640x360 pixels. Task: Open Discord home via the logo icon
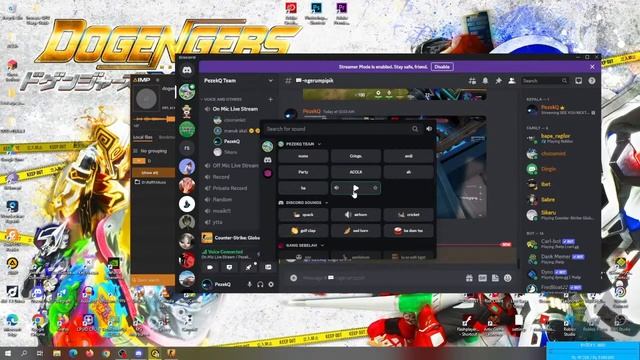(187, 70)
